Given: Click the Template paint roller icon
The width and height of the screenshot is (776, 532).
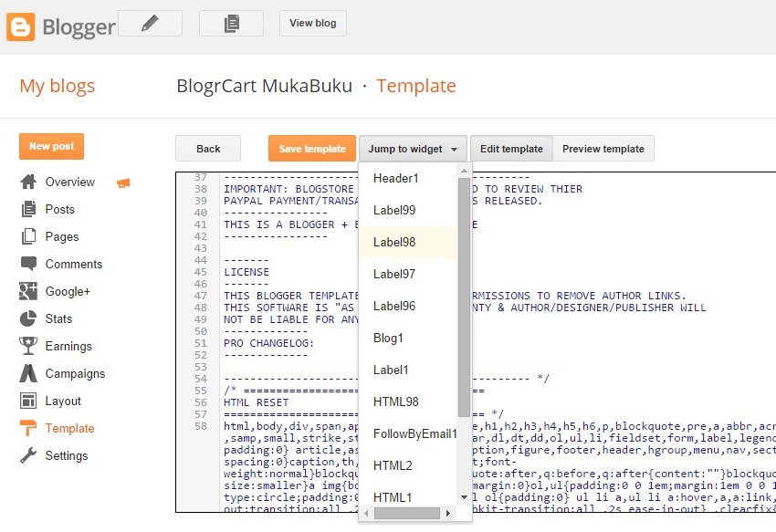Looking at the screenshot, I should click(x=28, y=428).
